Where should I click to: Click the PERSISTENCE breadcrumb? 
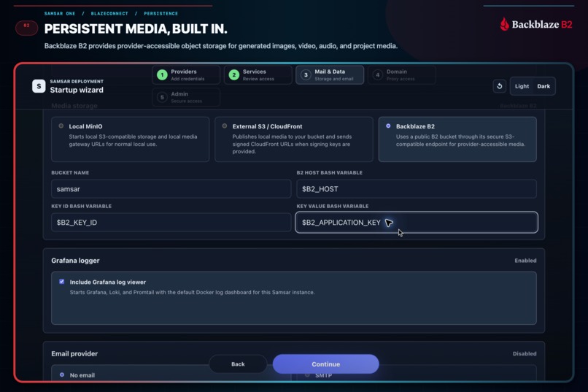161,13
